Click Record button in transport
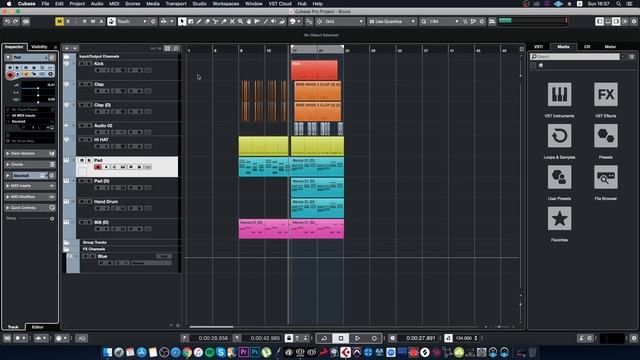The width and height of the screenshot is (640, 360). (x=374, y=338)
